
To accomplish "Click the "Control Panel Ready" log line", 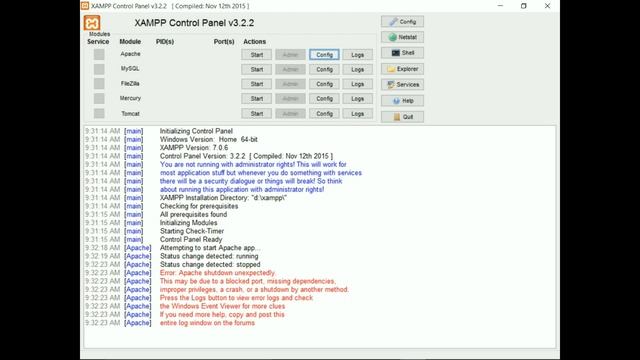I will (191, 239).
